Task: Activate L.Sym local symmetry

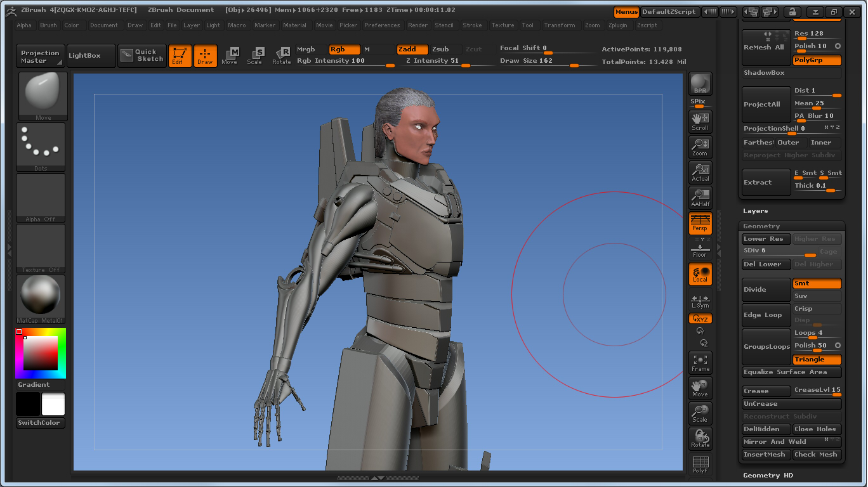Action: (700, 301)
